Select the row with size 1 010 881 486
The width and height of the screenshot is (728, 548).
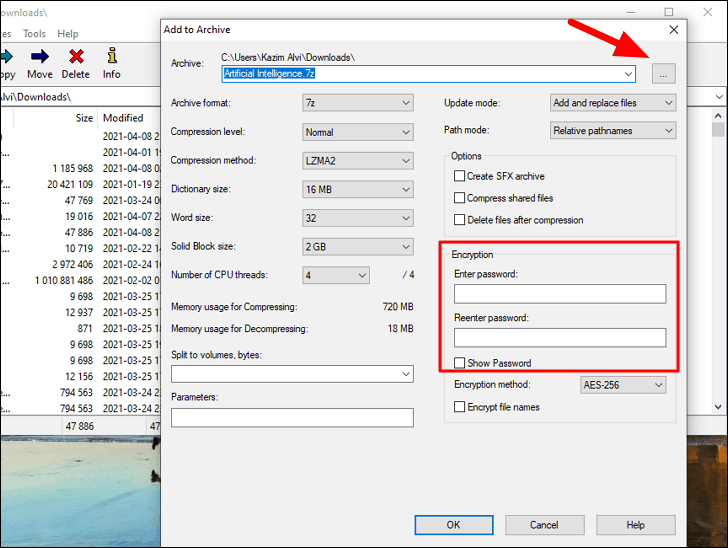coord(80,281)
